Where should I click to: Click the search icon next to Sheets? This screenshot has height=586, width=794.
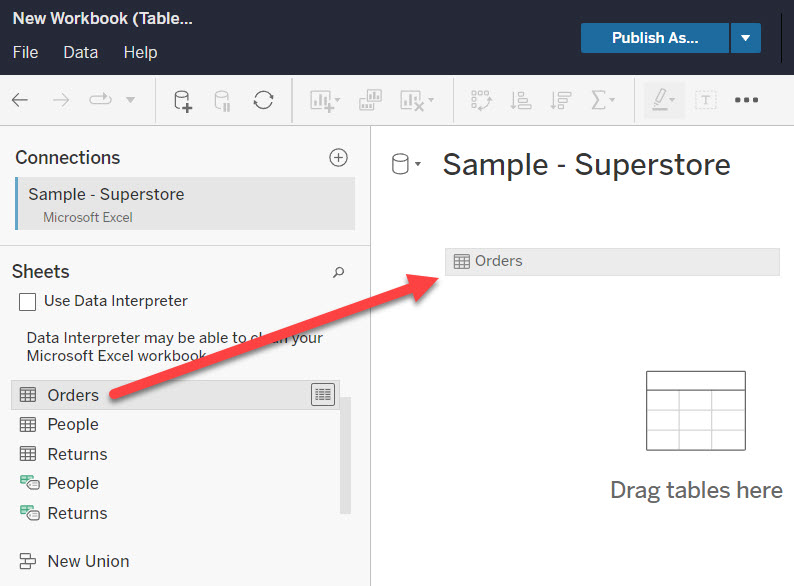pos(339,272)
